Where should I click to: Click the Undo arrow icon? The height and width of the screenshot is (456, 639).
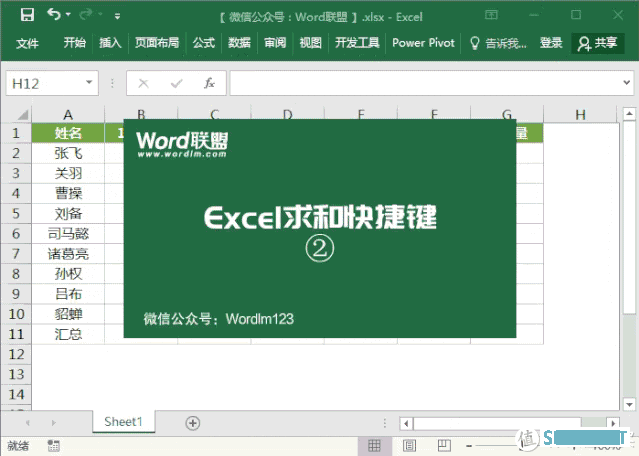54,15
